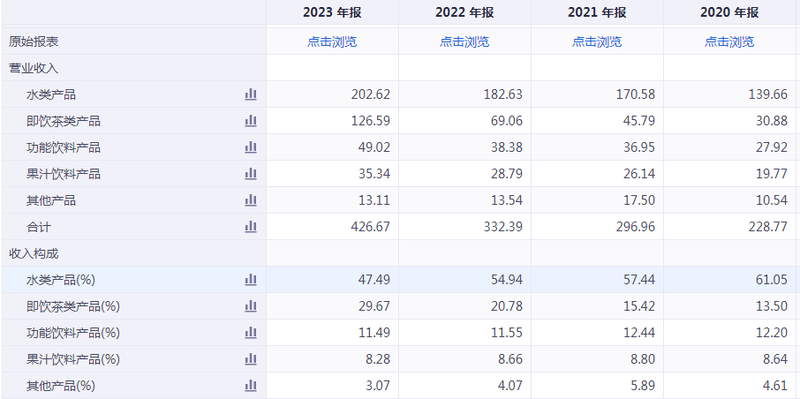
Task: Click chart icon beside 即饮茶类产品(%)
Action: 251,306
